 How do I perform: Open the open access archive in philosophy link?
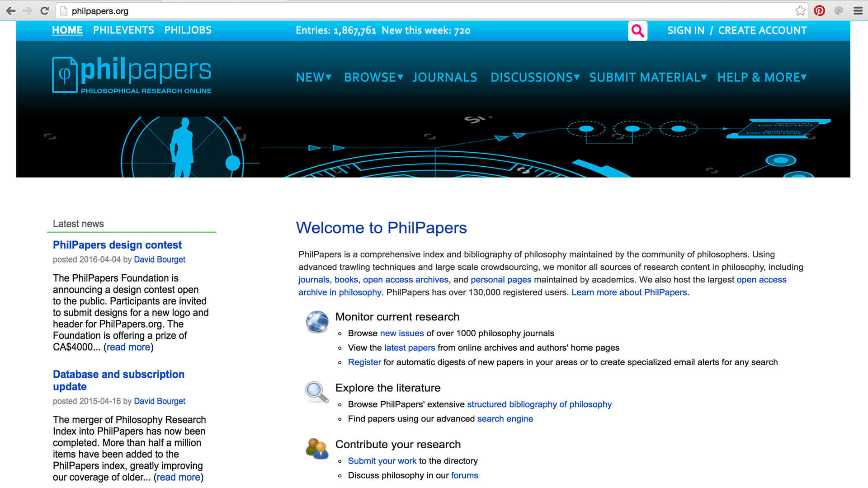click(x=761, y=280)
